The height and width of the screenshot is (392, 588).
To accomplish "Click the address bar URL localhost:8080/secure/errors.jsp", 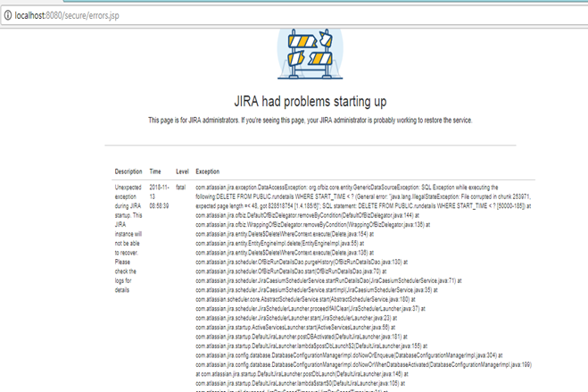I will (x=67, y=15).
